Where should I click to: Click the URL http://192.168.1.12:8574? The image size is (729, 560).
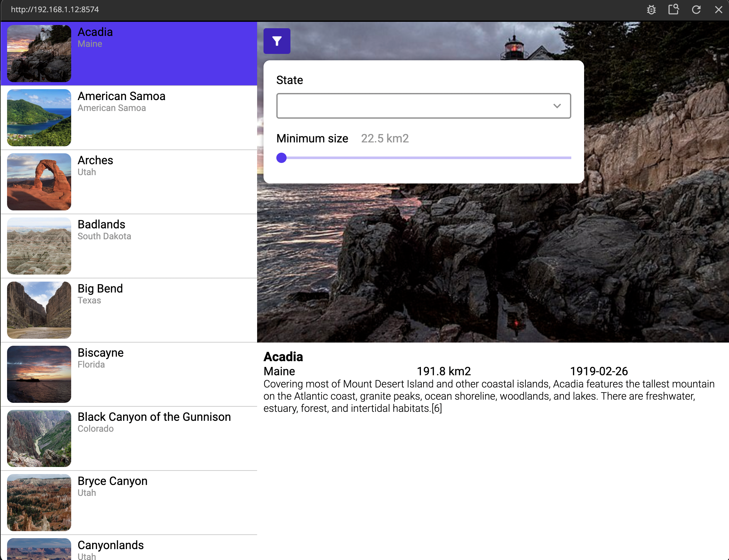55,9
